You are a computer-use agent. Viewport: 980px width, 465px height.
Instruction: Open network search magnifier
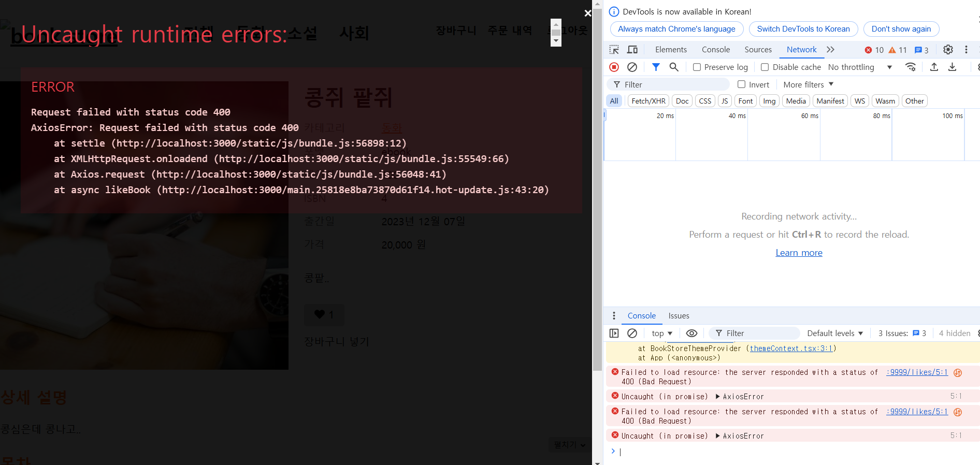tap(674, 67)
